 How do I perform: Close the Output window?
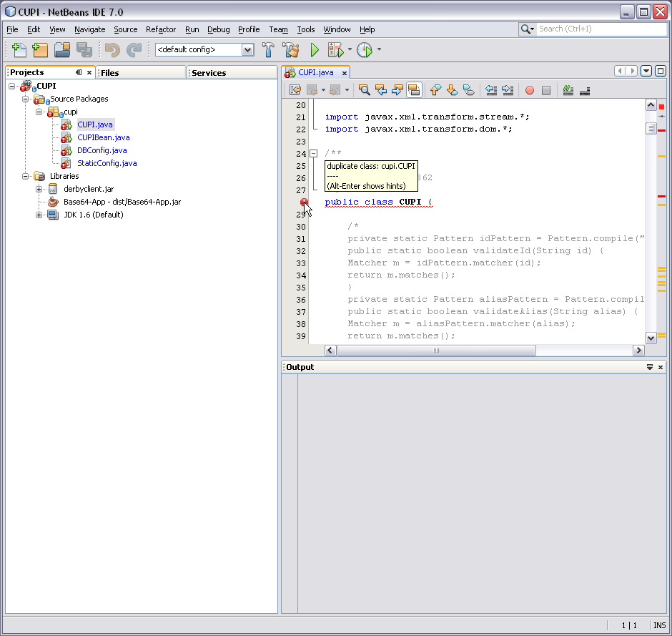pyautogui.click(x=661, y=367)
